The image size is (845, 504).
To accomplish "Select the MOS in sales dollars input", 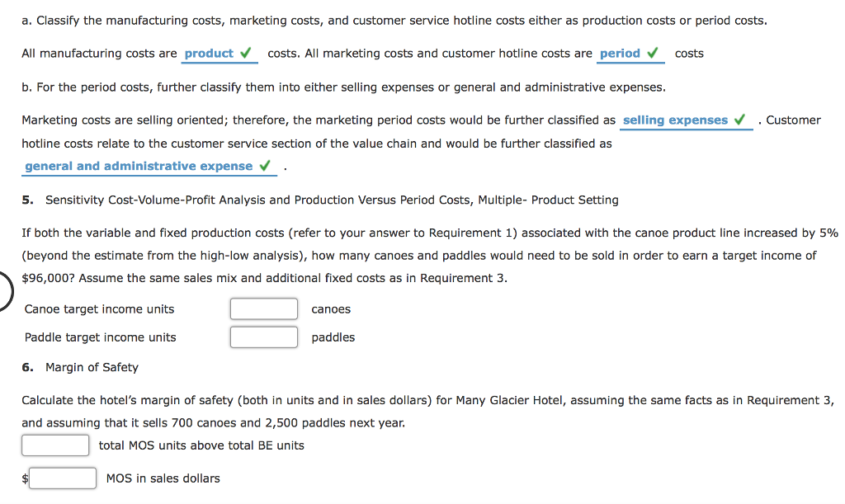I will tap(63, 478).
